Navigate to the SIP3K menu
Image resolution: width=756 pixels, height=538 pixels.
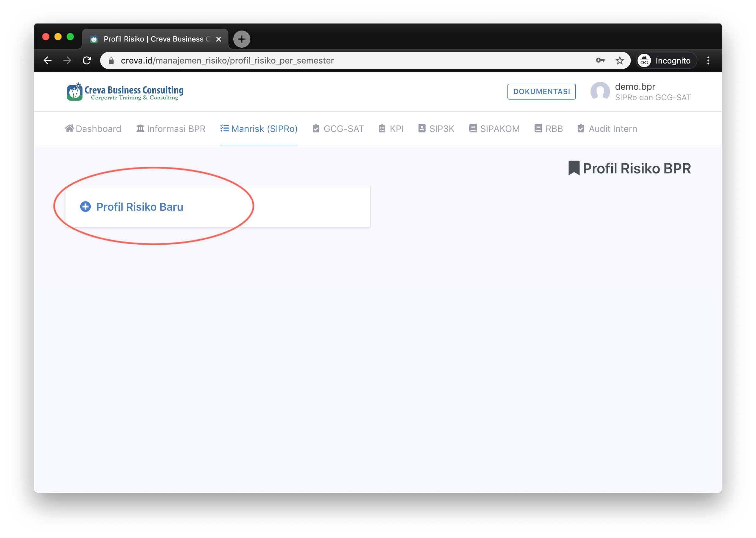click(x=436, y=129)
